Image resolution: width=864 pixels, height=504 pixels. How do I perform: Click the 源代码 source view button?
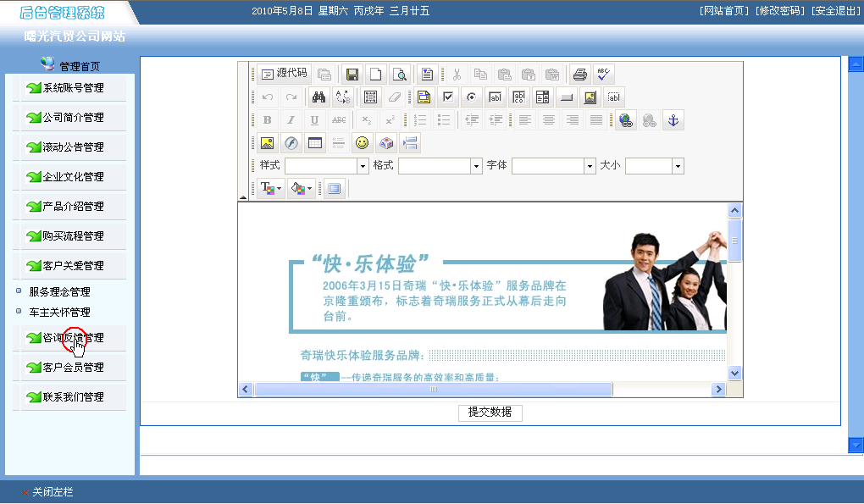284,74
